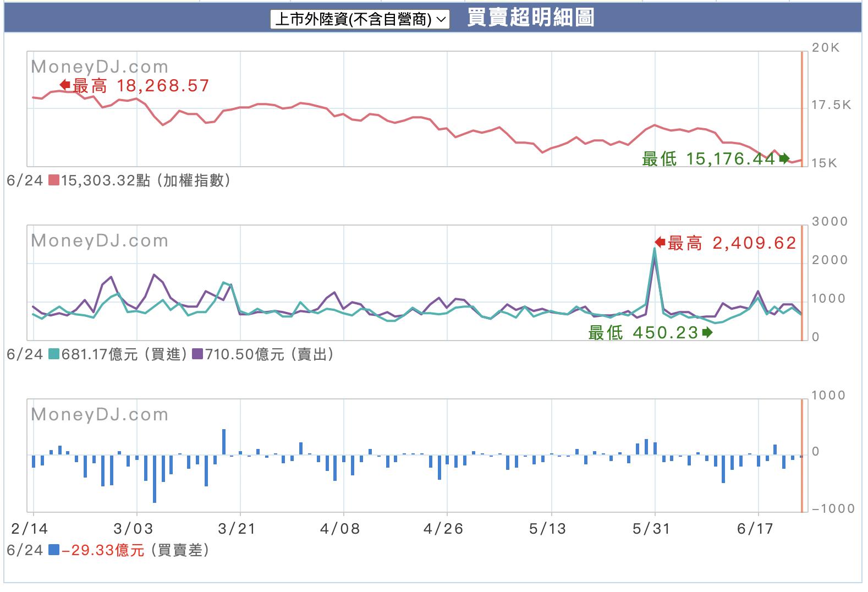Image resolution: width=868 pixels, height=592 pixels.
Task: Click the purple 賣出 legend swatch
Action: pos(197,354)
